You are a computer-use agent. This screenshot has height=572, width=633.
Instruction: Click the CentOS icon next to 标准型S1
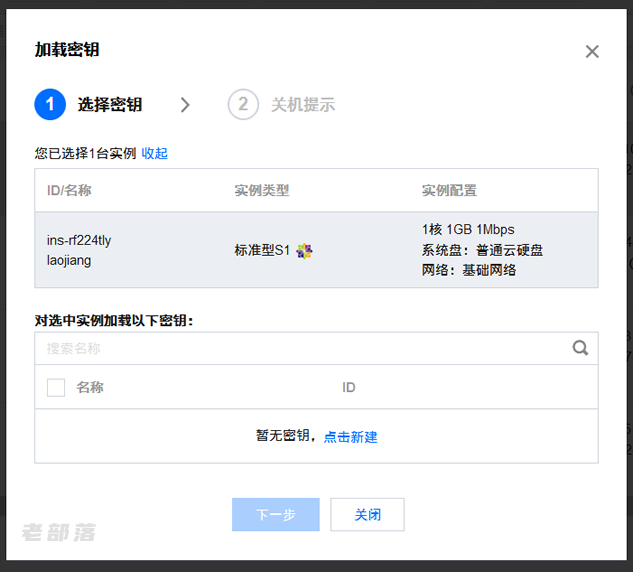click(304, 251)
